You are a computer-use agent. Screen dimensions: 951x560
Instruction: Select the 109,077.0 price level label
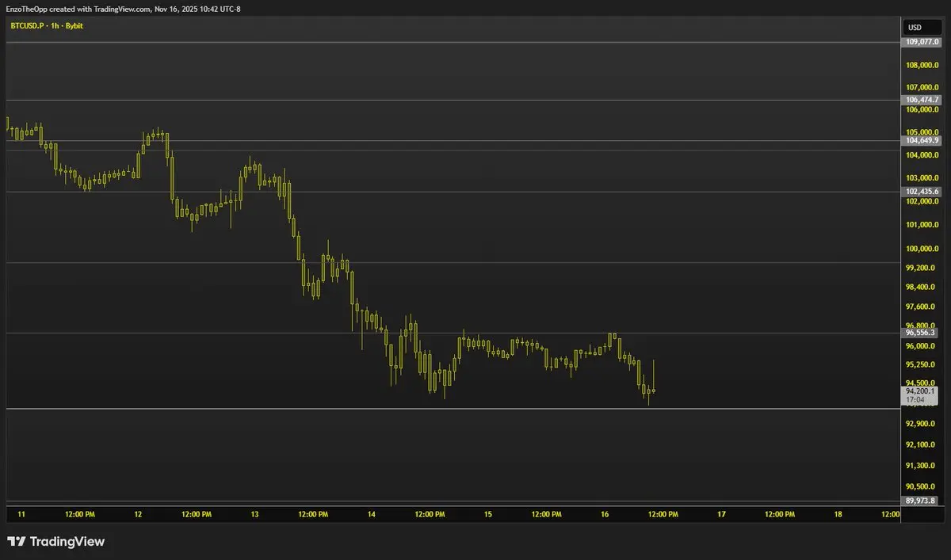tap(922, 42)
